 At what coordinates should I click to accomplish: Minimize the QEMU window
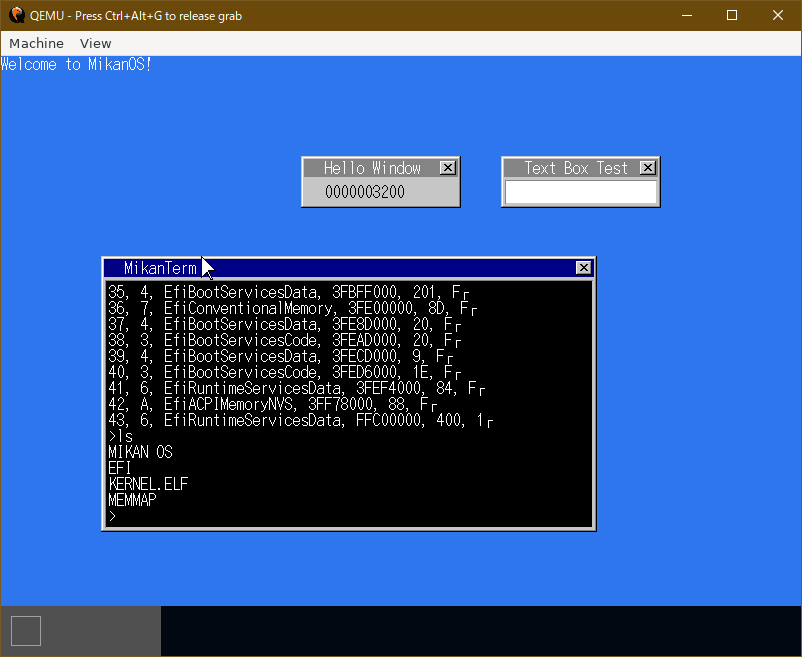point(687,15)
